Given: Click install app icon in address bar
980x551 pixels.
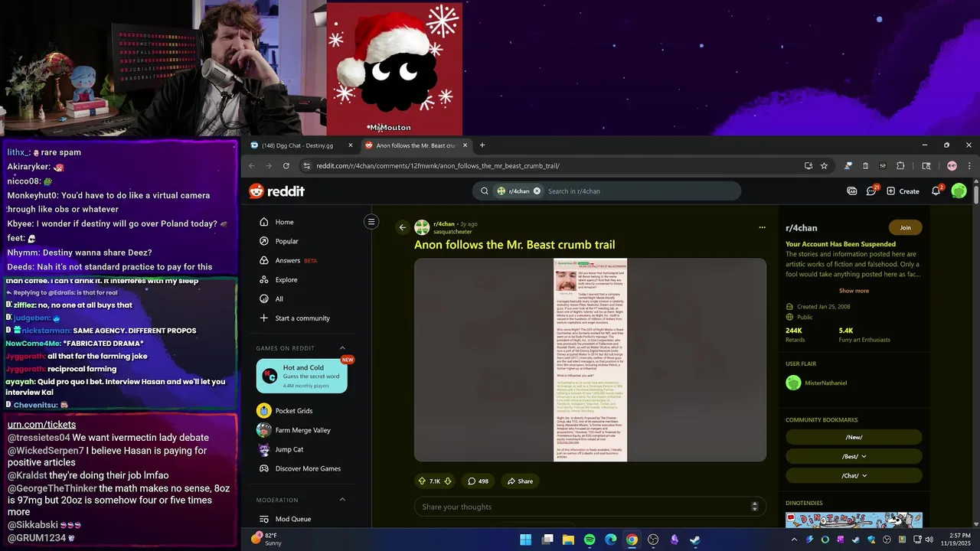Looking at the screenshot, I should click(808, 165).
